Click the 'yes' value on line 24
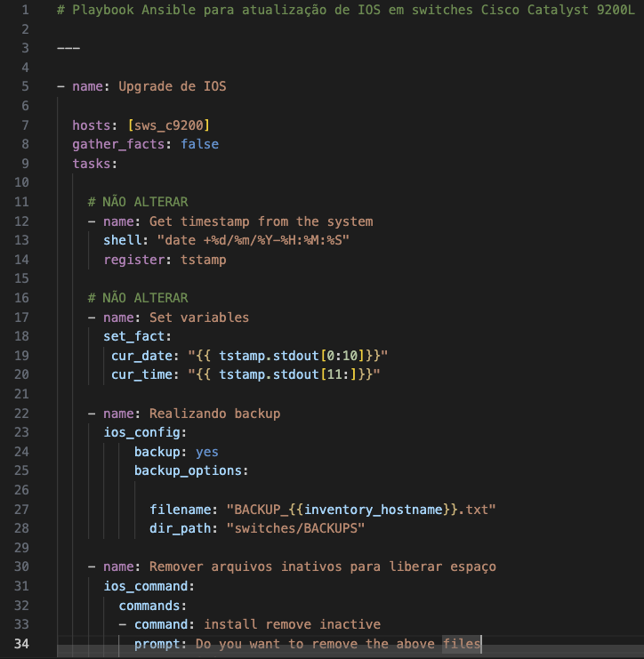644x659 pixels. (x=207, y=452)
